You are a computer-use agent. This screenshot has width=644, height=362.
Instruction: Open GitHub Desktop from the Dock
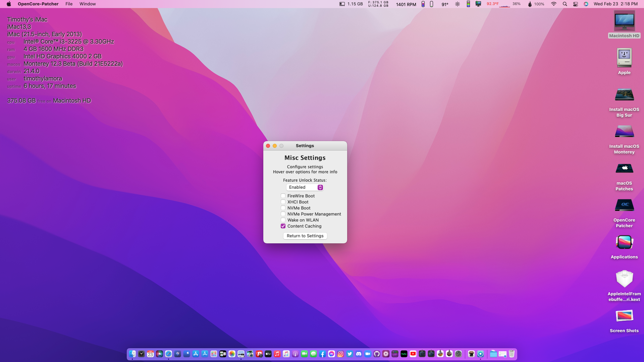pos(377,354)
